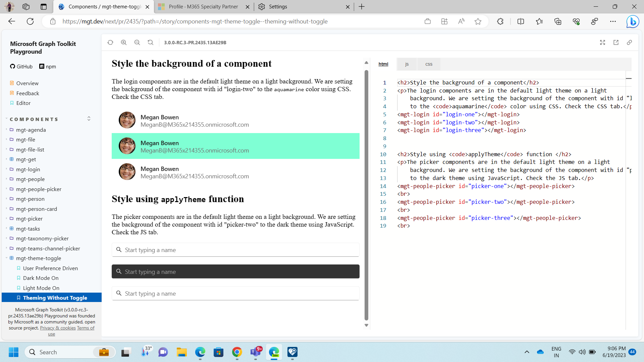Reset the canvas zoom level
The image size is (644, 362).
click(x=150, y=42)
